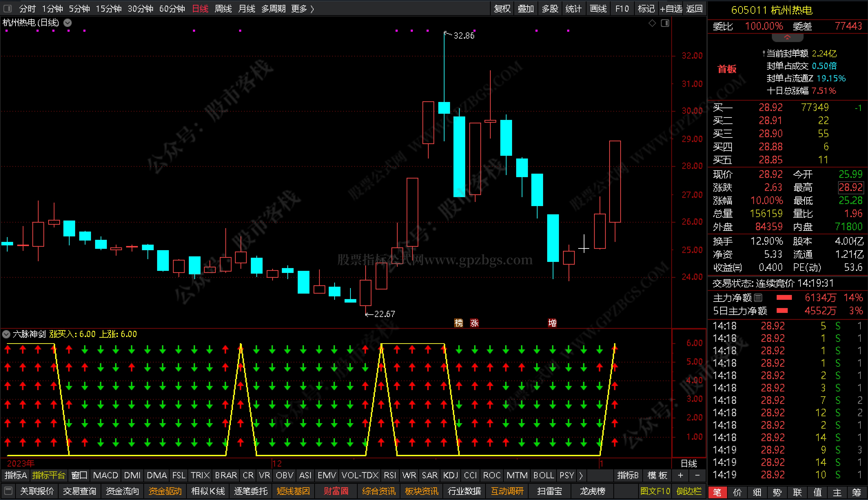
Task: Click the 主力净额 details list icon
Action: coord(758,297)
